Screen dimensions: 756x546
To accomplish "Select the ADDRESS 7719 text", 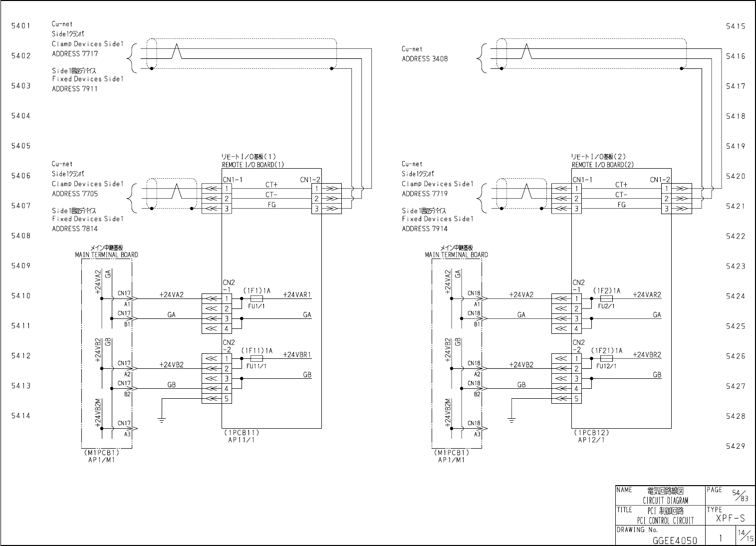I will tap(425, 194).
